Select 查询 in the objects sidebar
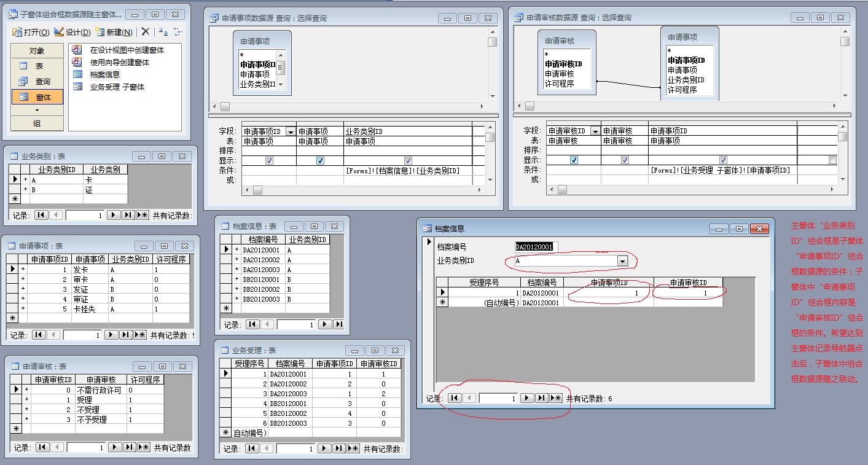This screenshot has height=465, width=868. coord(37,82)
